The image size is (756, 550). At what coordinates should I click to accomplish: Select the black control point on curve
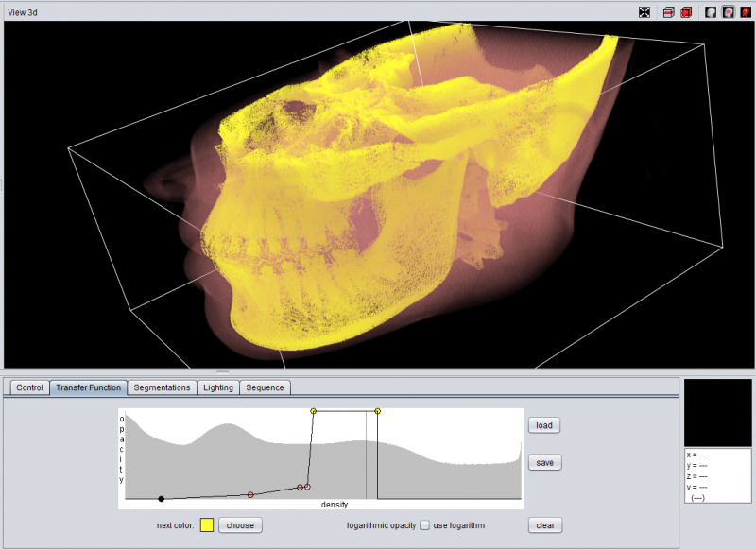(162, 498)
